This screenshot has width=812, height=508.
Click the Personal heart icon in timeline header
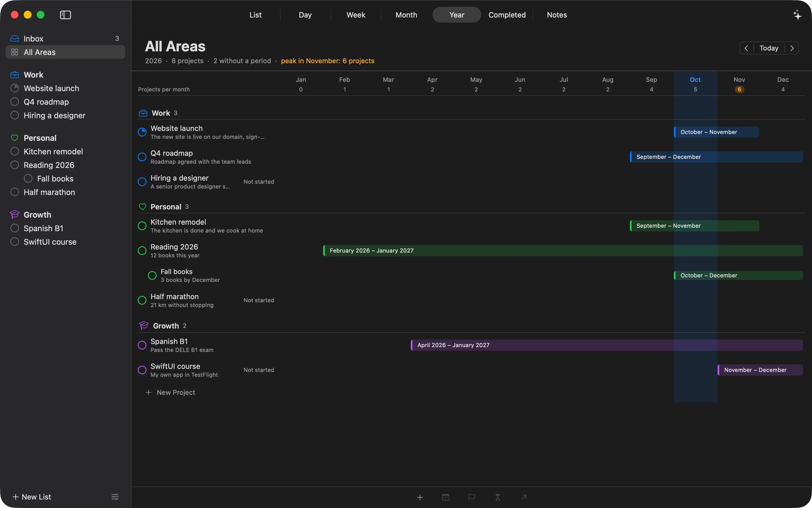coord(142,207)
